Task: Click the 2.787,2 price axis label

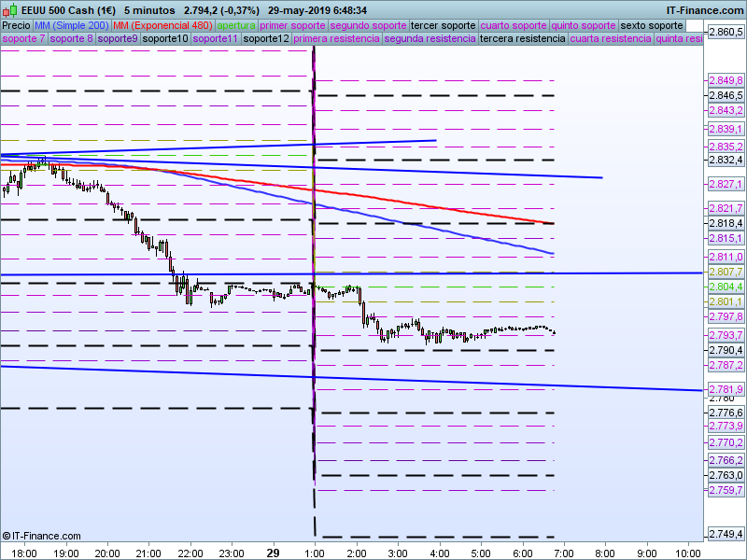Action: pyautogui.click(x=726, y=365)
